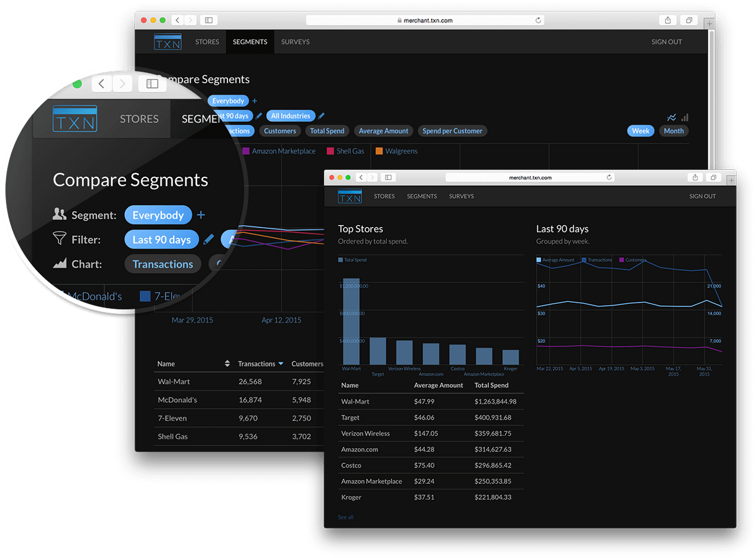The image size is (756, 558).
Task: Open the share menu in the back browser window
Action: [x=667, y=20]
